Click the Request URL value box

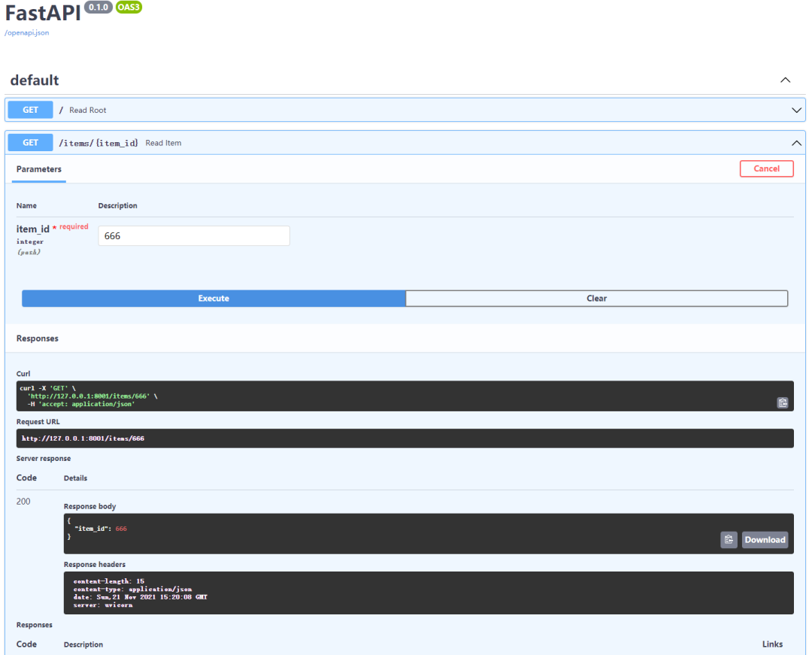405,438
